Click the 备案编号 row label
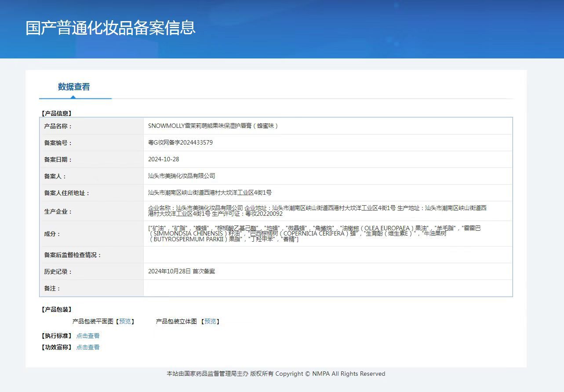The height and width of the screenshot is (392, 564). pyautogui.click(x=58, y=143)
